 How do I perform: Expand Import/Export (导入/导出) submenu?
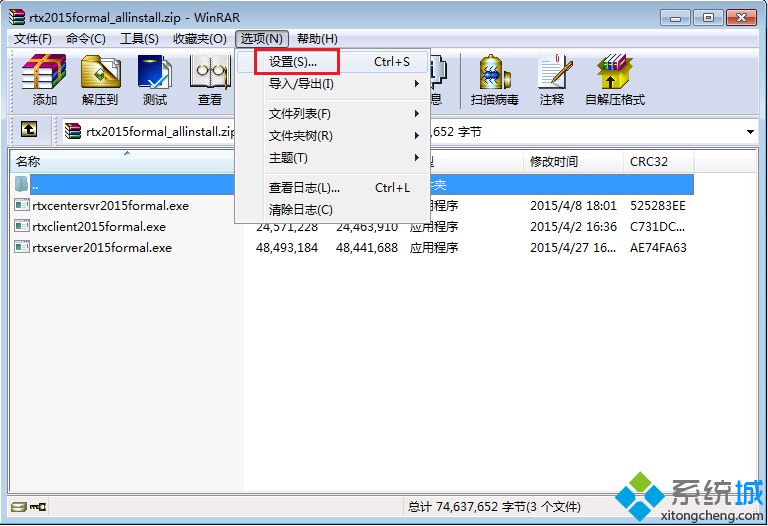tap(332, 84)
